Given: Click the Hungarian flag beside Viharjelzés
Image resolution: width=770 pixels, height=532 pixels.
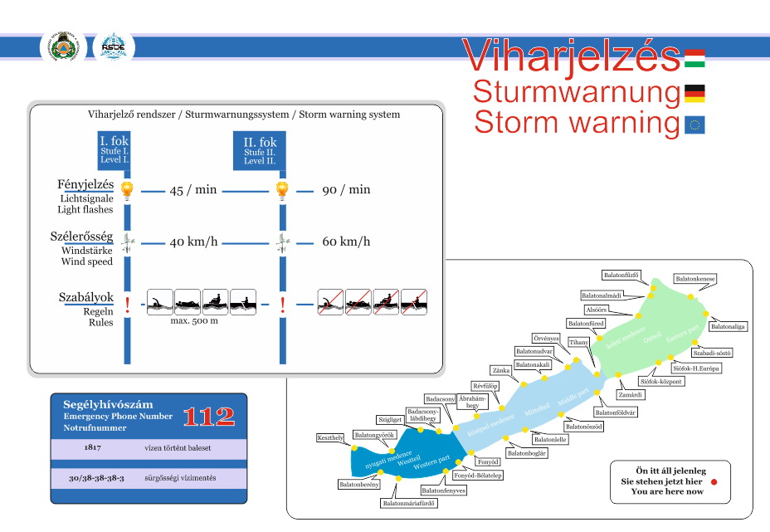Looking at the screenshot, I should (694, 58).
